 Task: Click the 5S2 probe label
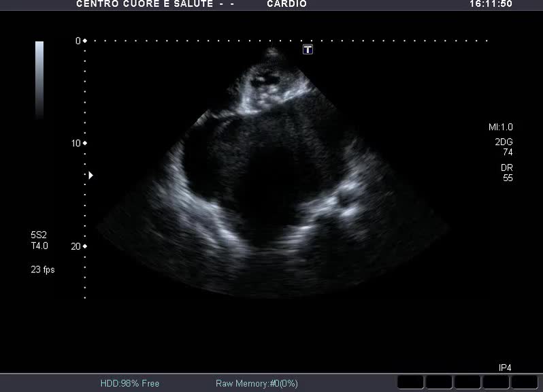click(x=39, y=235)
